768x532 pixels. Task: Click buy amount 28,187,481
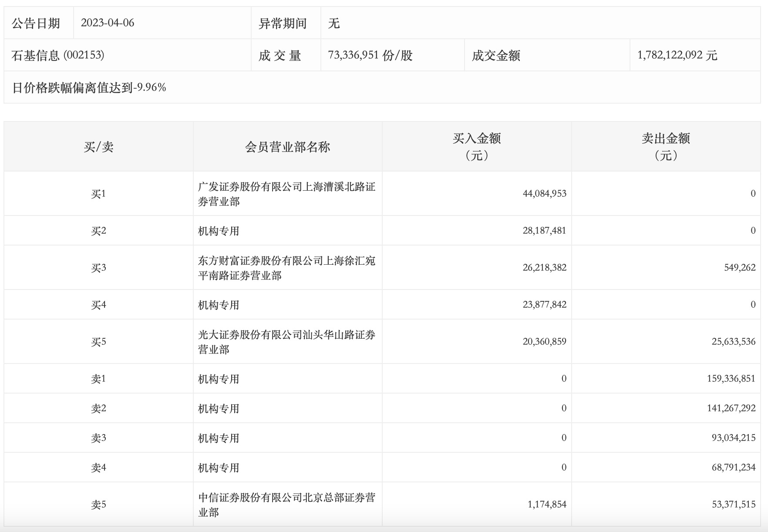[x=545, y=231]
